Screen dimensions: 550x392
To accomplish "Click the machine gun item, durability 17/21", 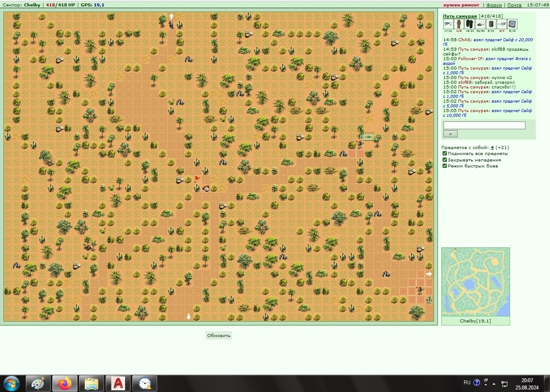I will pyautogui.click(x=448, y=24).
